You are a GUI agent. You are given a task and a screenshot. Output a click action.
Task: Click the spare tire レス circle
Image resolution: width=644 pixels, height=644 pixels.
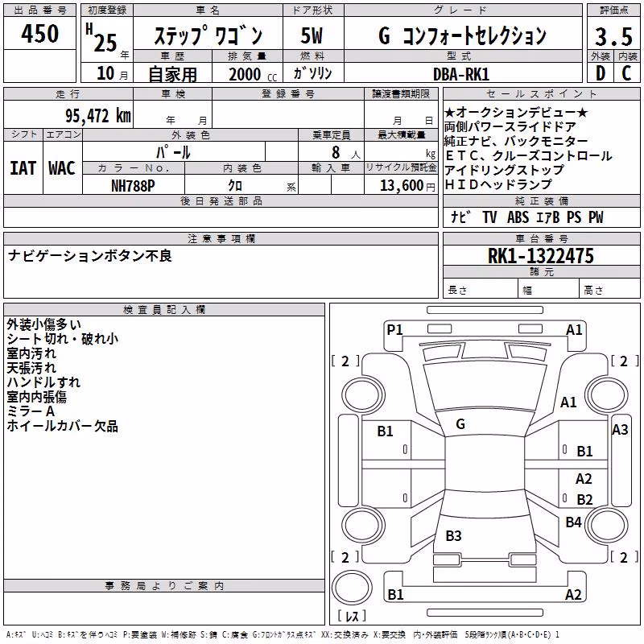(x=352, y=588)
